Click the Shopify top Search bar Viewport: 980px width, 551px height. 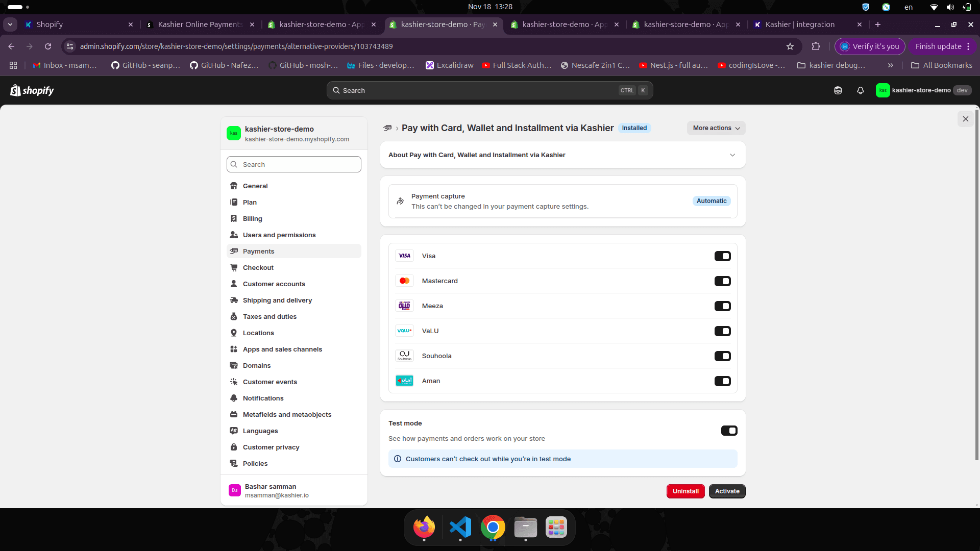[x=490, y=90]
